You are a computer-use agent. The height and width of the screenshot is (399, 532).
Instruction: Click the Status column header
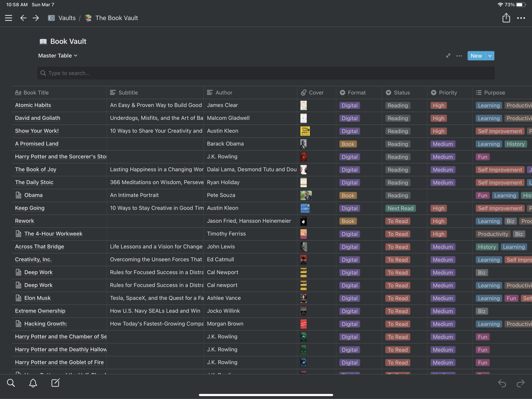click(x=402, y=93)
